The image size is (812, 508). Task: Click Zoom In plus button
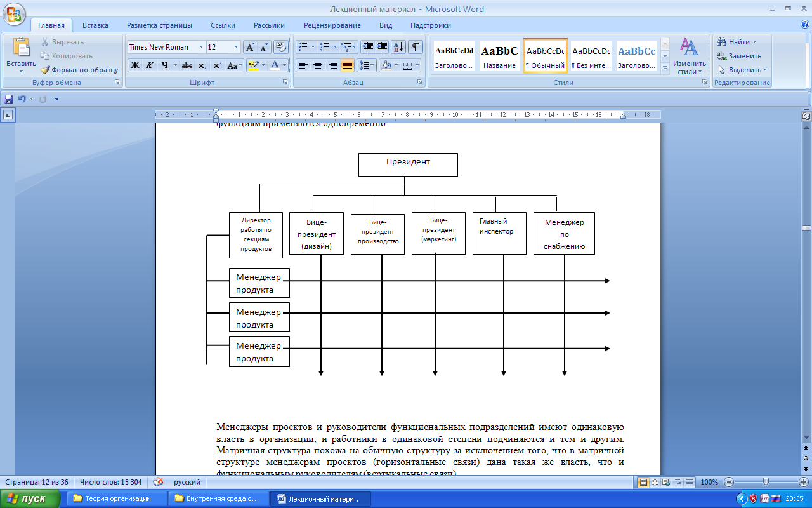(x=804, y=482)
